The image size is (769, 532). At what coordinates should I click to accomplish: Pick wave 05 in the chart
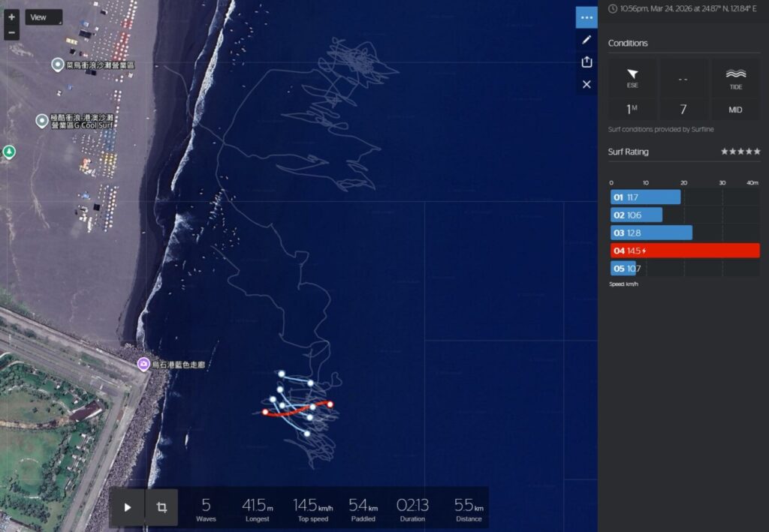(x=624, y=268)
